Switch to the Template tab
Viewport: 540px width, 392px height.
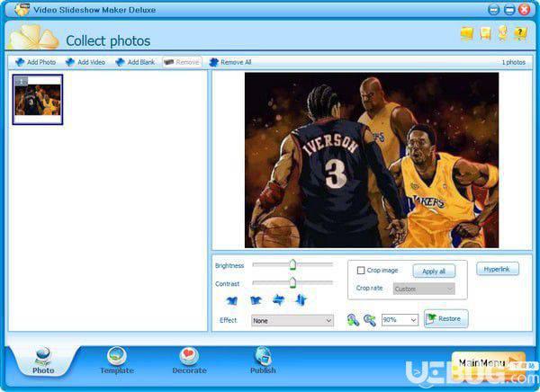[x=117, y=361]
